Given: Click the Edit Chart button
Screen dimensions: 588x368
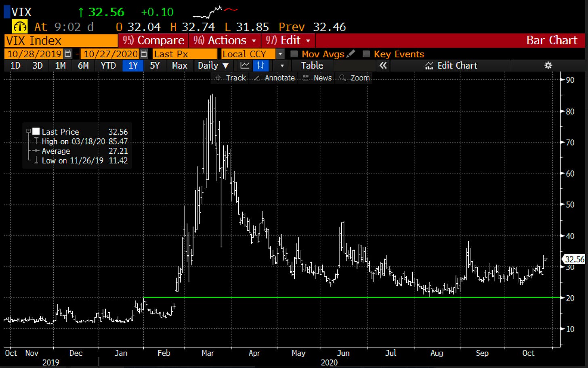Looking at the screenshot, I should [x=451, y=65].
